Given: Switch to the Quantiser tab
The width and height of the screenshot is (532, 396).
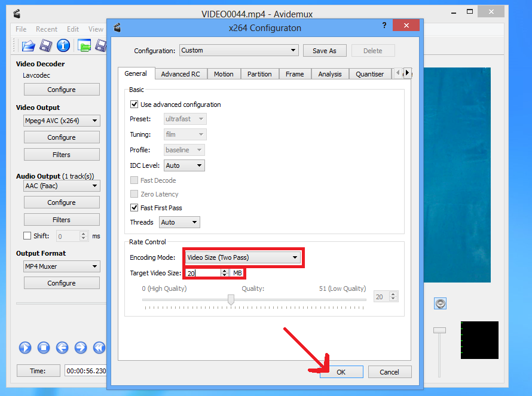Looking at the screenshot, I should pos(370,74).
